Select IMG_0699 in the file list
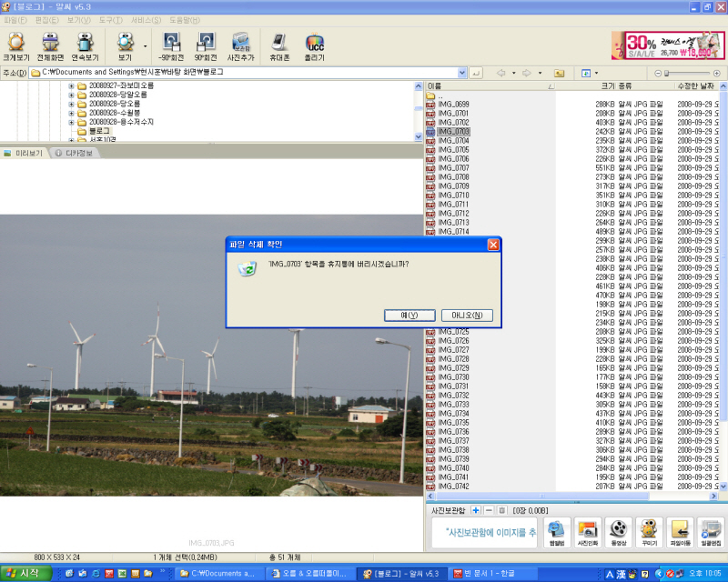This screenshot has height=582, width=728. tap(453, 105)
